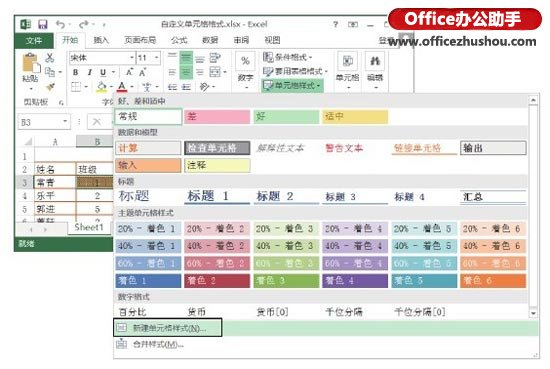The height and width of the screenshot is (369, 550).
Task: Click the Undo arrow icon
Action: click(60, 25)
